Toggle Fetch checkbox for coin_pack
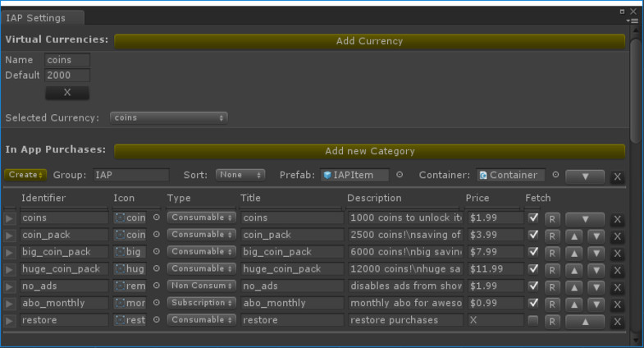 [533, 235]
